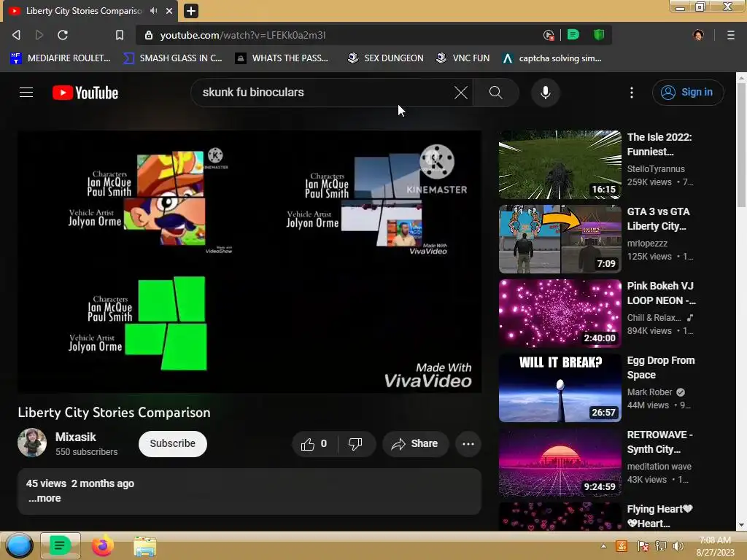747x560 pixels.
Task: Open the MEDIAFIRE ROULET... bookmark
Action: [61, 58]
